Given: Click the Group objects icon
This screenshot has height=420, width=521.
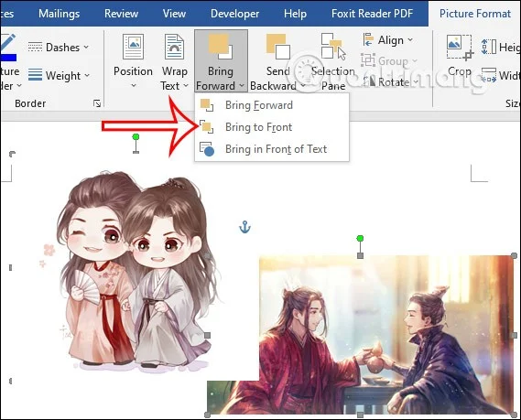Looking at the screenshot, I should pyautogui.click(x=368, y=60).
